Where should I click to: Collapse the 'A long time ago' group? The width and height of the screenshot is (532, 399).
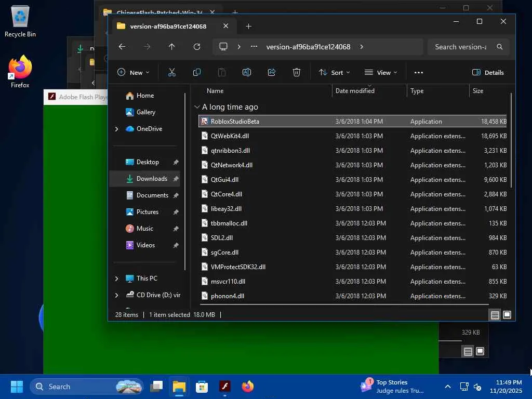pyautogui.click(x=197, y=107)
